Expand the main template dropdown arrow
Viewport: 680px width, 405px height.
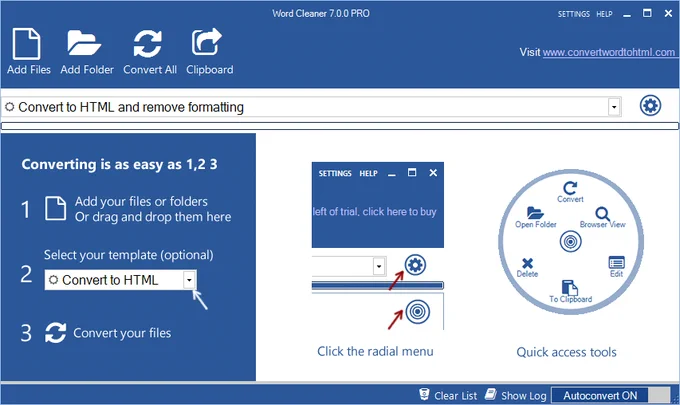tap(614, 107)
